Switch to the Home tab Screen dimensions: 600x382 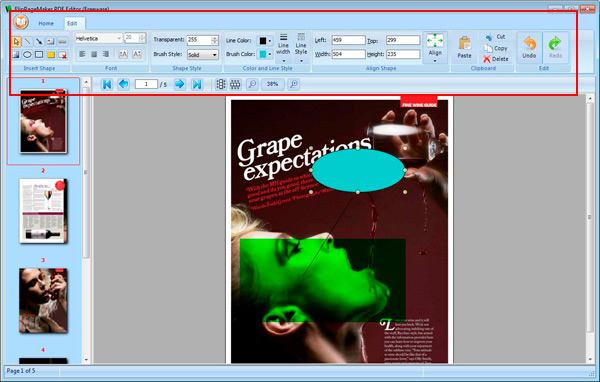(46, 23)
